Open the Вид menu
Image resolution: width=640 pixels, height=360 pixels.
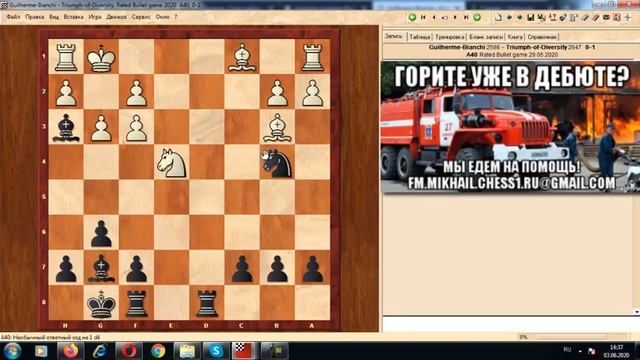point(54,17)
